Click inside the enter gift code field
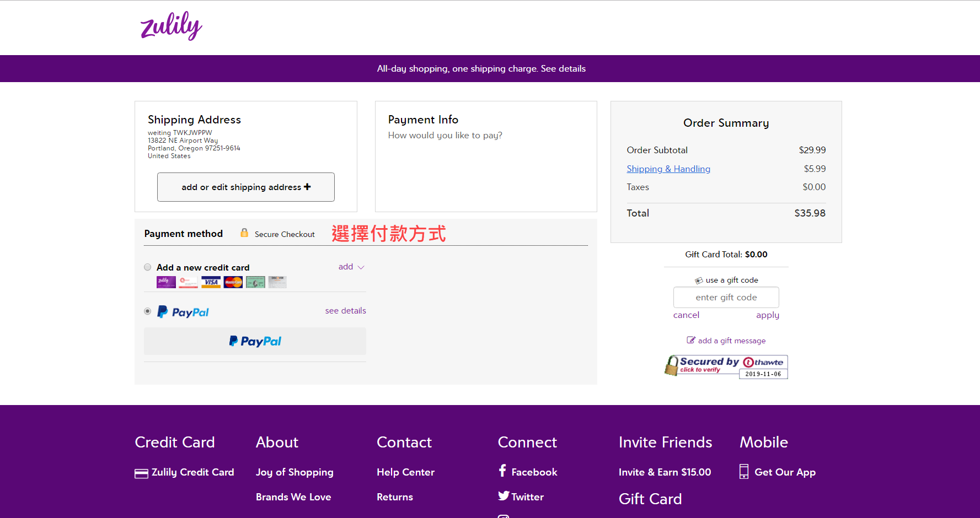The image size is (980, 518). [726, 298]
